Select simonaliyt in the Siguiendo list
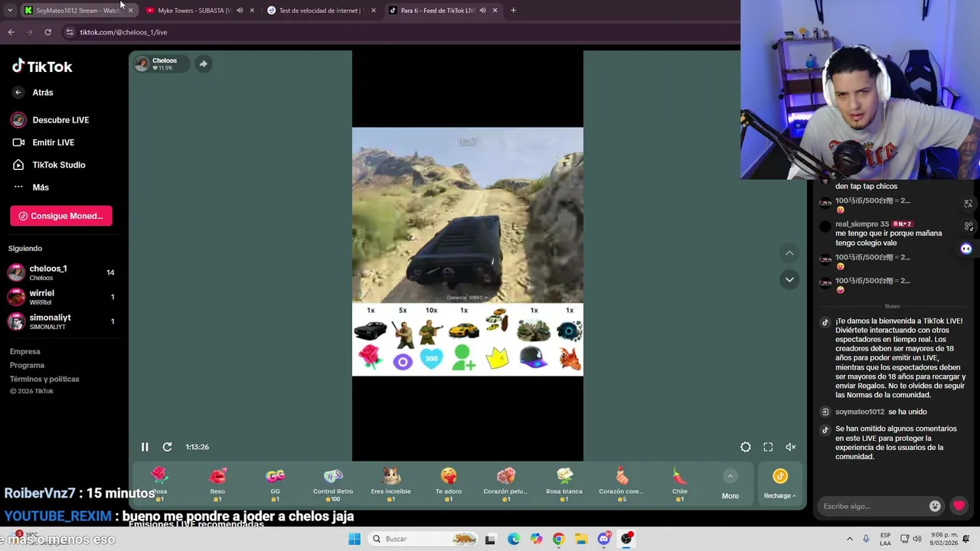 [61, 321]
